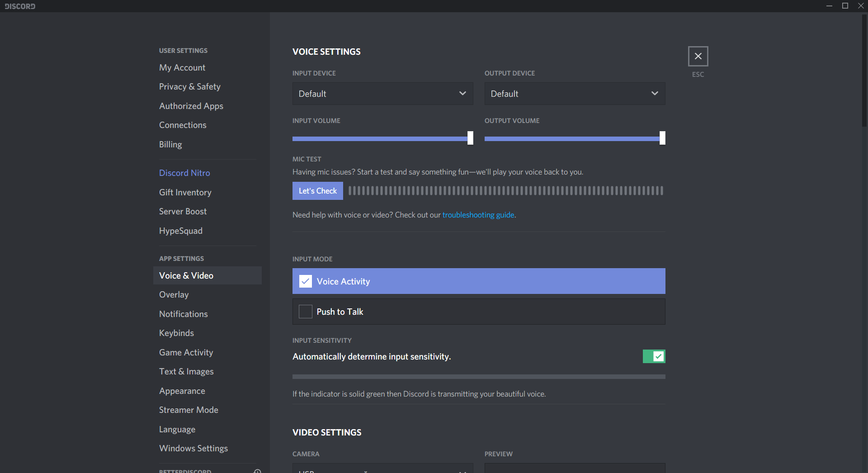Open Text & Images settings
The width and height of the screenshot is (868, 473).
click(186, 371)
